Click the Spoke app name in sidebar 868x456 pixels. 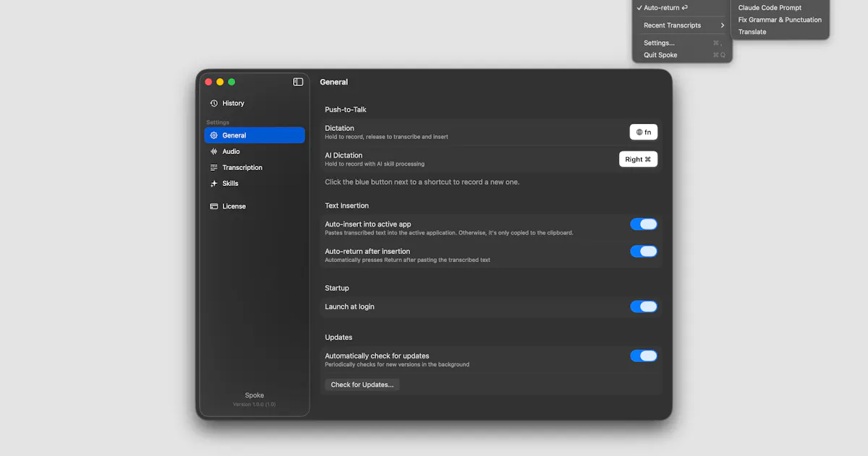click(x=255, y=395)
